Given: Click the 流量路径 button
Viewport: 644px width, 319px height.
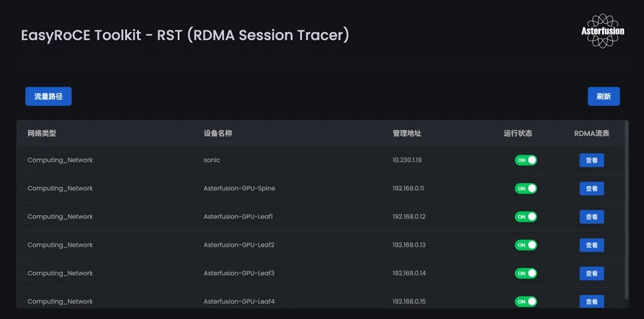Looking at the screenshot, I should click(x=48, y=96).
